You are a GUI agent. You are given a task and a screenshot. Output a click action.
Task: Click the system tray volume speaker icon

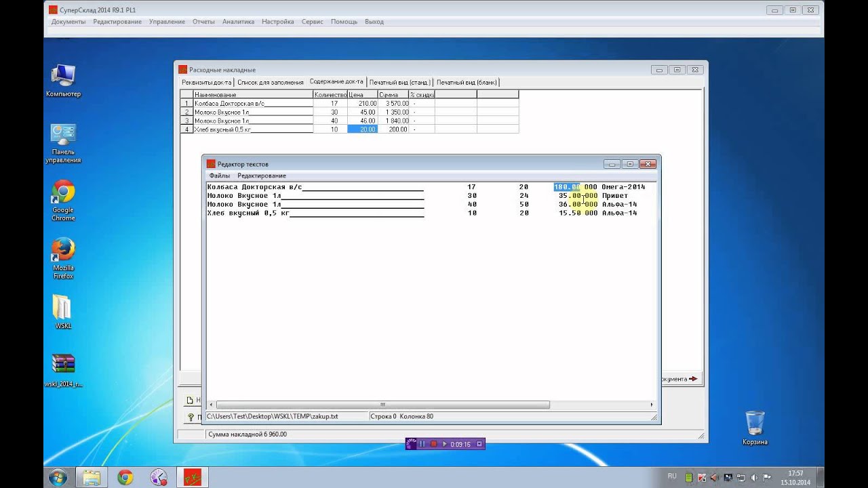coord(754,477)
